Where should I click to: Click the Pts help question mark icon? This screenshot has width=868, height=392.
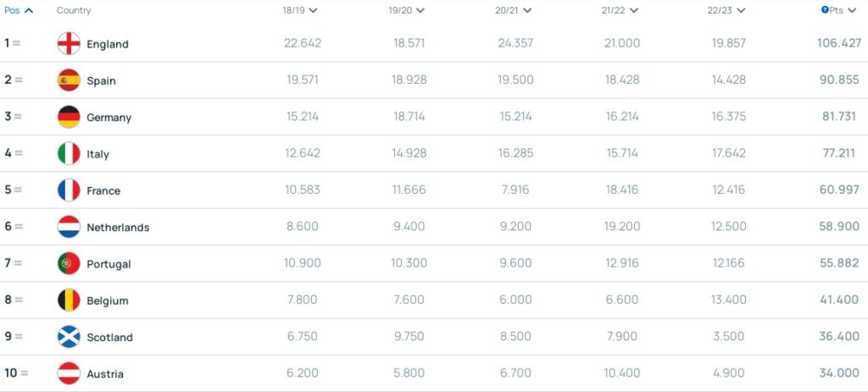(825, 10)
